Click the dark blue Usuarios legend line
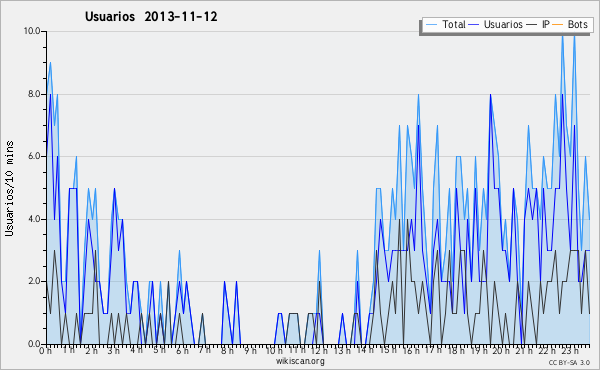This screenshot has height=370, width=600. pos(474,25)
